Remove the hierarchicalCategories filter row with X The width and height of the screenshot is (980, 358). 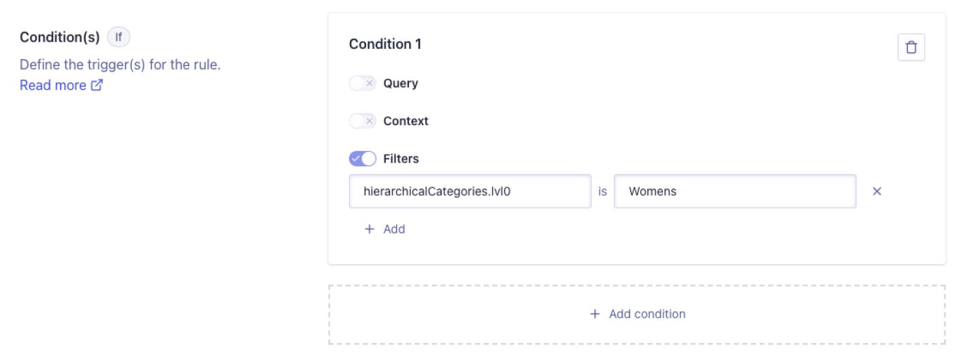click(x=877, y=191)
